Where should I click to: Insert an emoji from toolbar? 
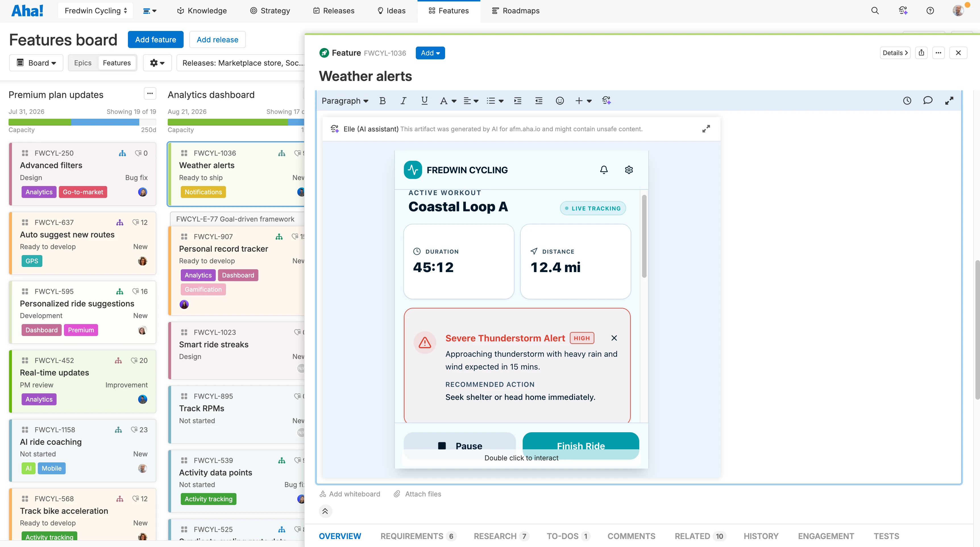[x=560, y=101]
